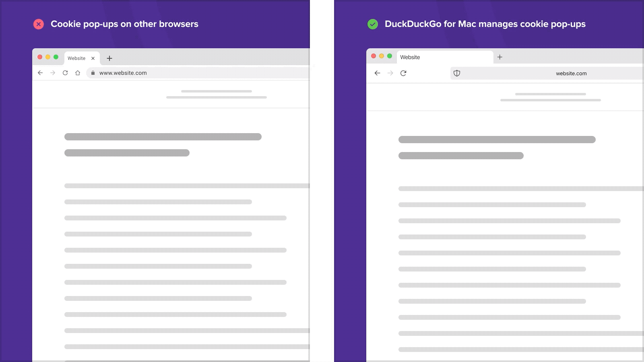Screen dimensions: 644x362
Task: Select the padlock icon in the address bar
Action: pos(93,73)
